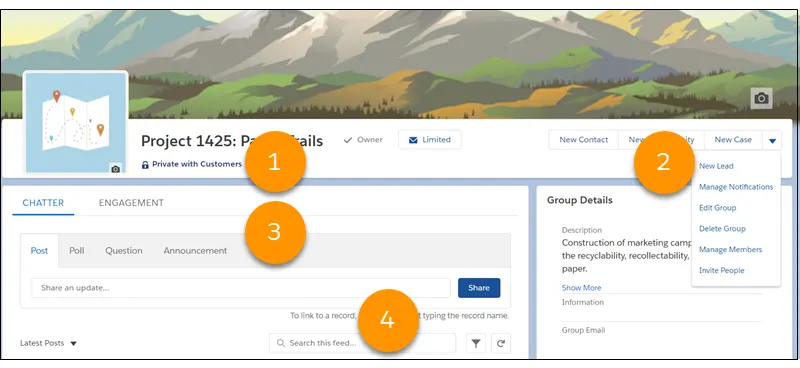Click the map group profile picture
This screenshot has height=368, width=800.
[76, 122]
